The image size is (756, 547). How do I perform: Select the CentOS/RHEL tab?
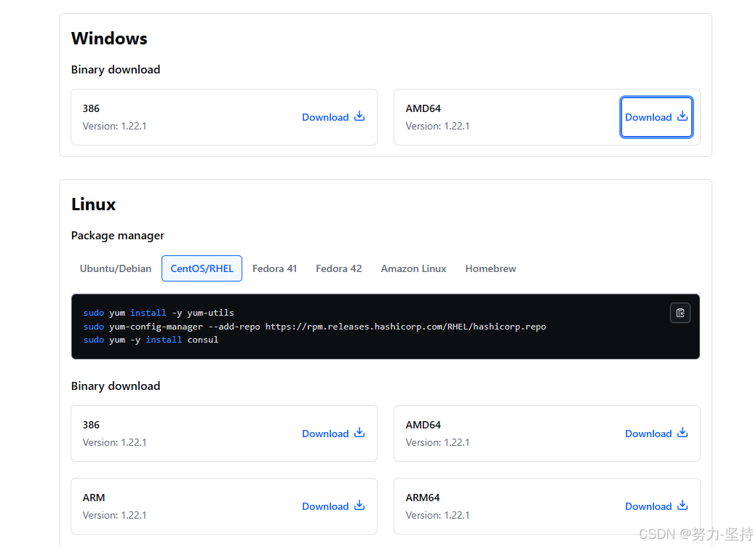(202, 268)
